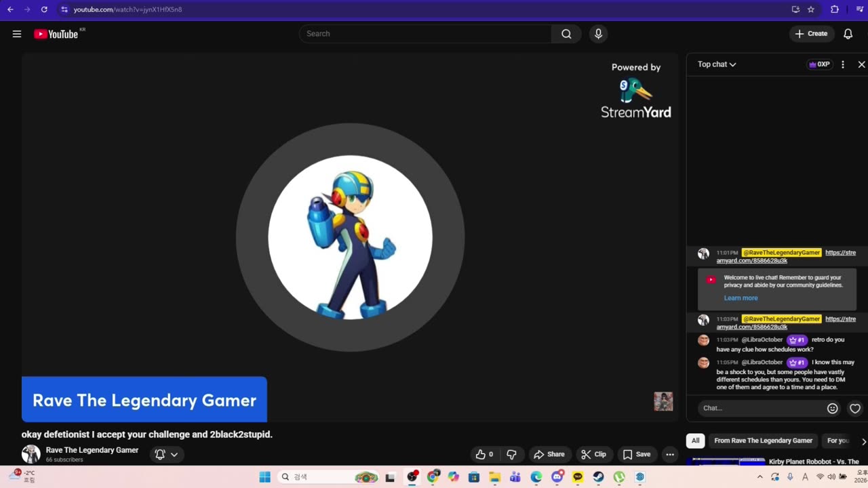Click the Create button
This screenshot has width=868, height=488.
(x=812, y=34)
